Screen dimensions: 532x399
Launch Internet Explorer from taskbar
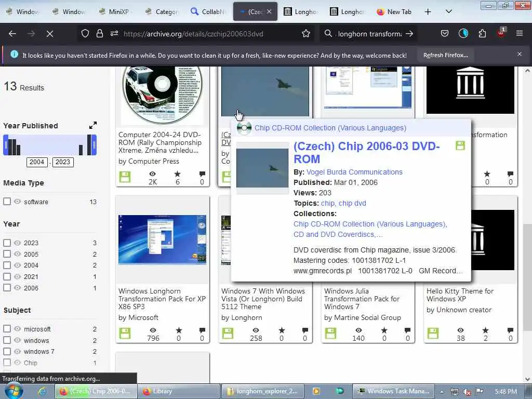click(42, 391)
